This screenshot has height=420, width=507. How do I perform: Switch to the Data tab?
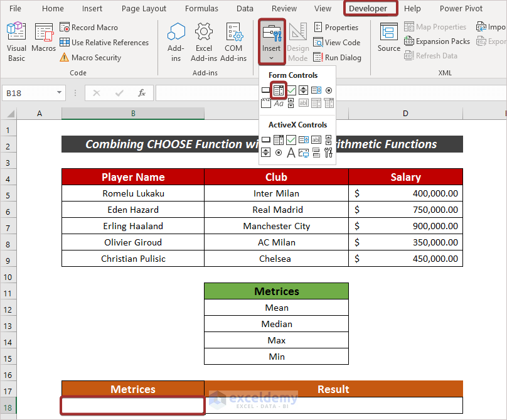[x=245, y=8]
